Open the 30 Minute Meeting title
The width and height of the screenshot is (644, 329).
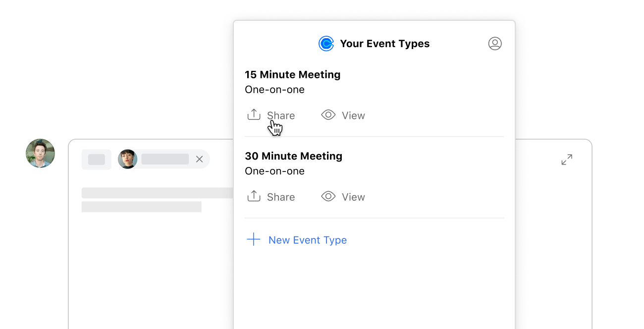(294, 156)
